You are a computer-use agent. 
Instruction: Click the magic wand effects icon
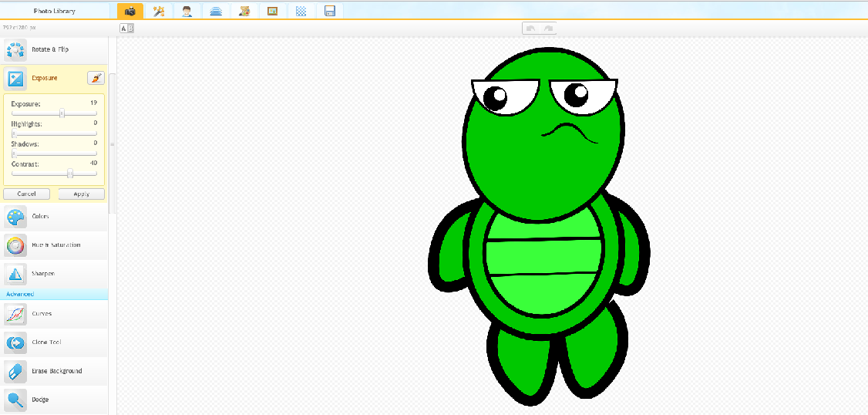point(158,11)
